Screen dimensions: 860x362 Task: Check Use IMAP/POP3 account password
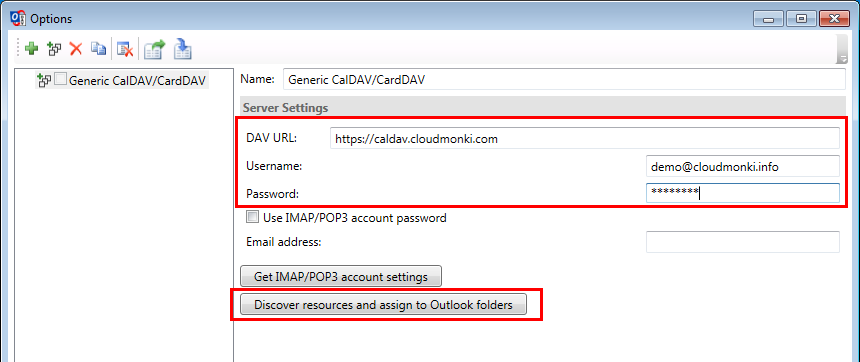tap(252, 217)
